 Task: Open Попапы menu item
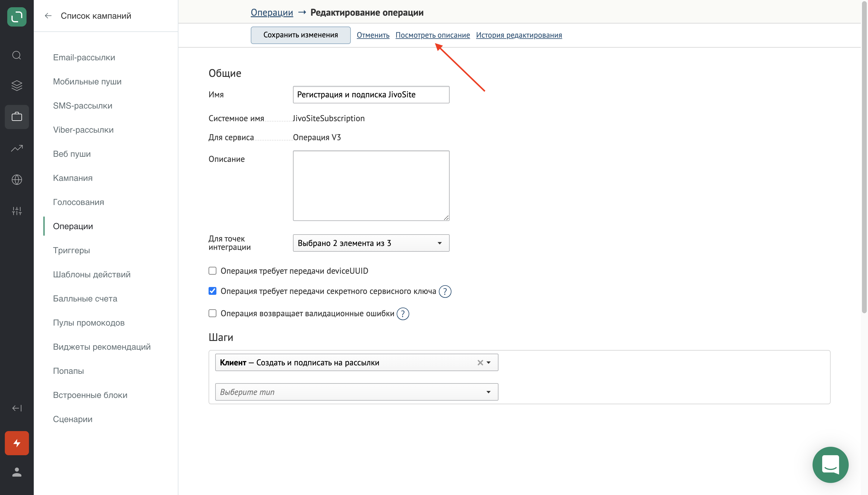(x=68, y=371)
